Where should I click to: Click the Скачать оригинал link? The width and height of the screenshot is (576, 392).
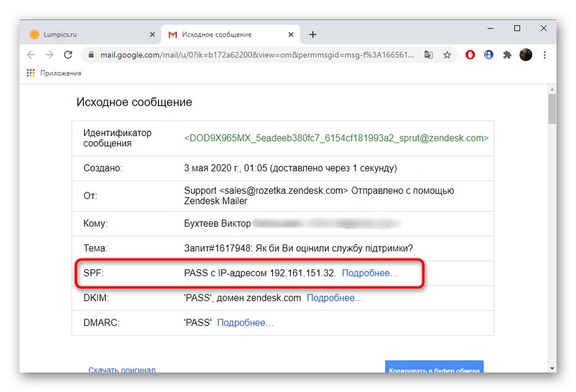pyautogui.click(x=122, y=369)
